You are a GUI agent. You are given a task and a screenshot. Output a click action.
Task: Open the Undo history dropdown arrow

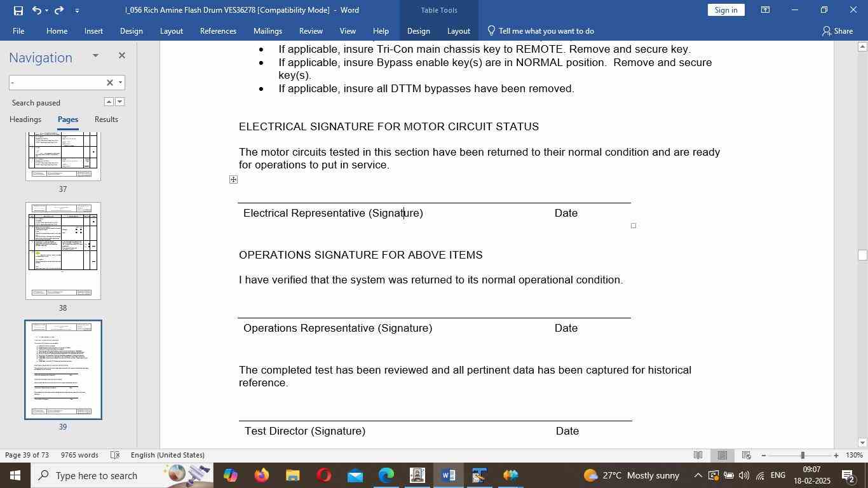click(x=46, y=10)
